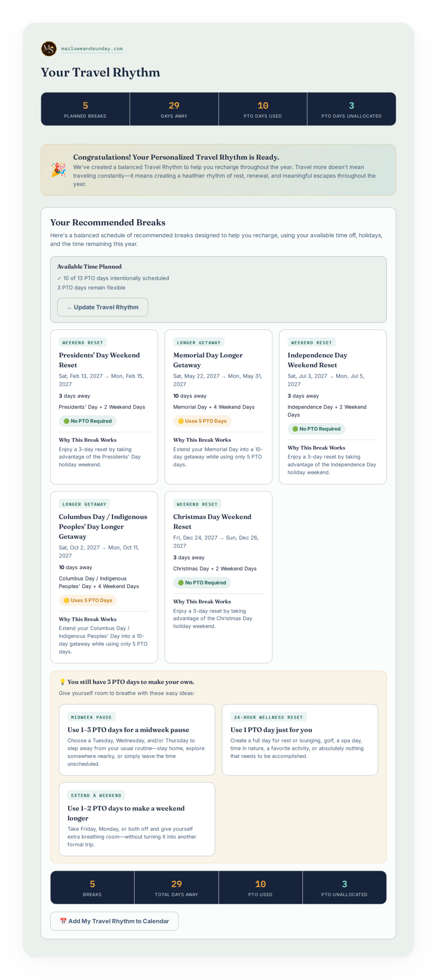Click the WEEKEND RESET tag on Independence Day card
The image size is (437, 980).
click(x=311, y=342)
